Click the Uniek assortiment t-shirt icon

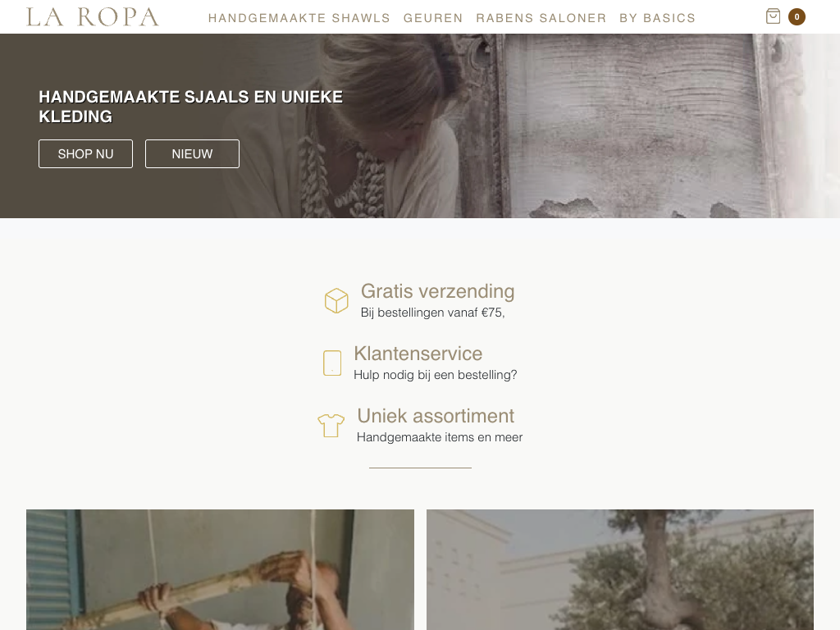pos(331,426)
